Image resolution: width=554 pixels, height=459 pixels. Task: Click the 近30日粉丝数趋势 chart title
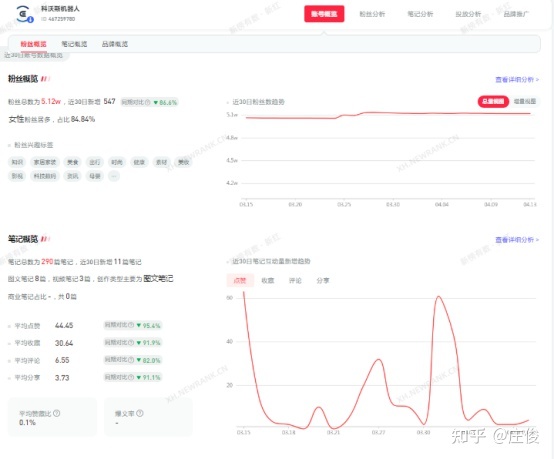[x=259, y=102]
